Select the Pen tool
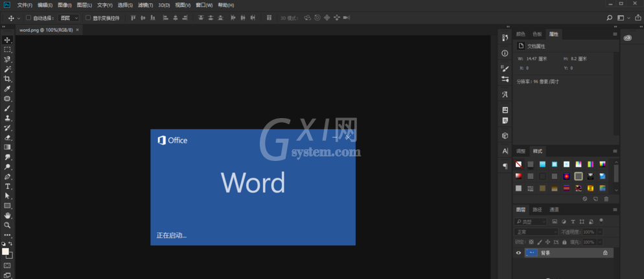 click(7, 176)
